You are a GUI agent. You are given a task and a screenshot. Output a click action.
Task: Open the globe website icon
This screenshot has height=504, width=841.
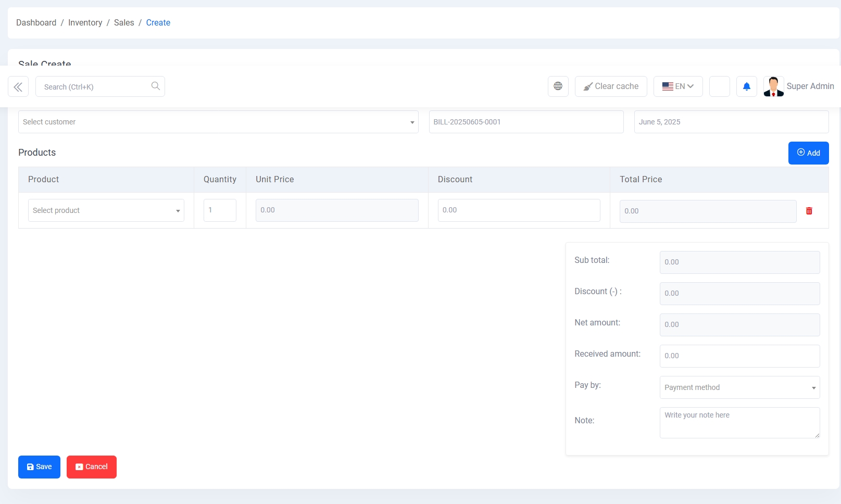558,86
